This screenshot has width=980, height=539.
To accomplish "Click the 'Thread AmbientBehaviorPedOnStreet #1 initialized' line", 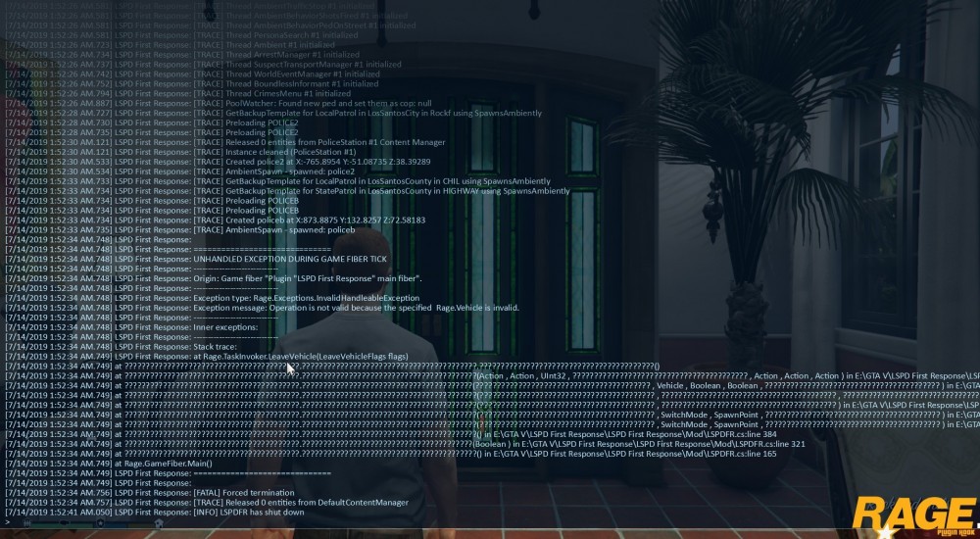I will tap(210, 25).
